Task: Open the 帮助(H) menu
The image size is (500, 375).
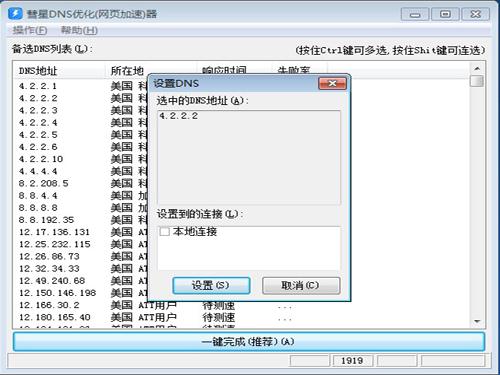Action: [x=79, y=30]
